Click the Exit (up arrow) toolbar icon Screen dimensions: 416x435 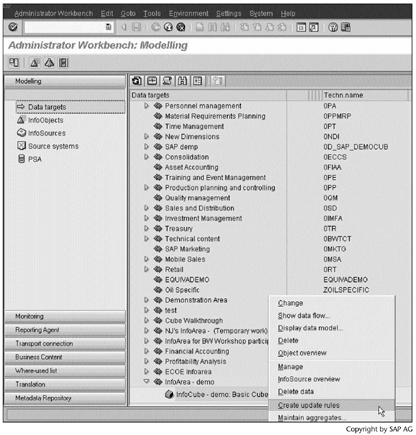[x=168, y=27]
